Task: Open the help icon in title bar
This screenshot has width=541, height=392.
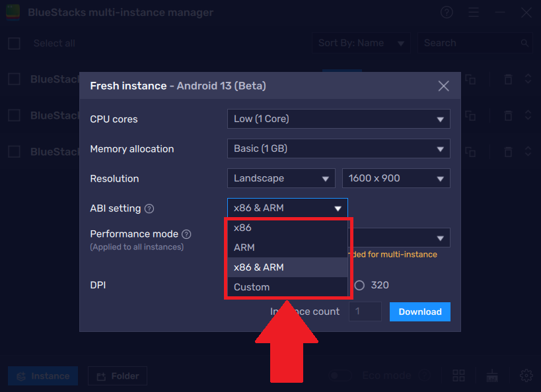Action: tap(447, 13)
